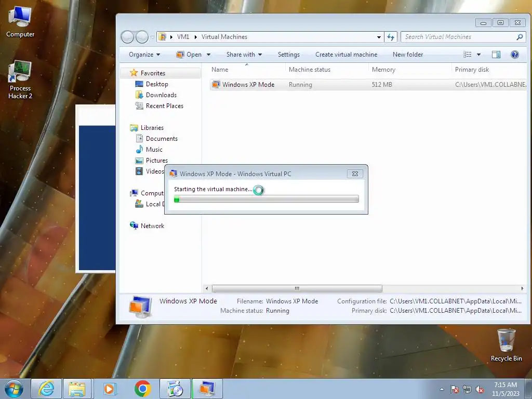
Task: Sort by Primary disk column header
Action: point(489,70)
